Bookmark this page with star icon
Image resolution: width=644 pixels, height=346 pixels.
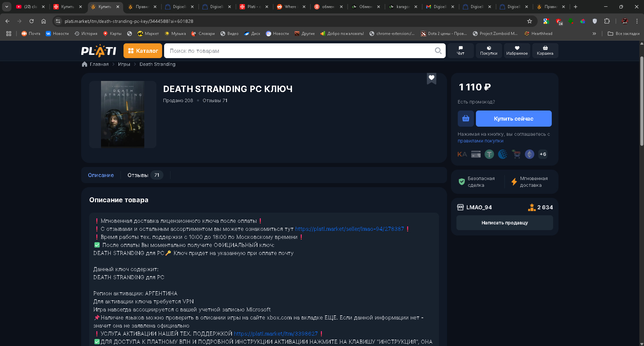click(x=530, y=21)
